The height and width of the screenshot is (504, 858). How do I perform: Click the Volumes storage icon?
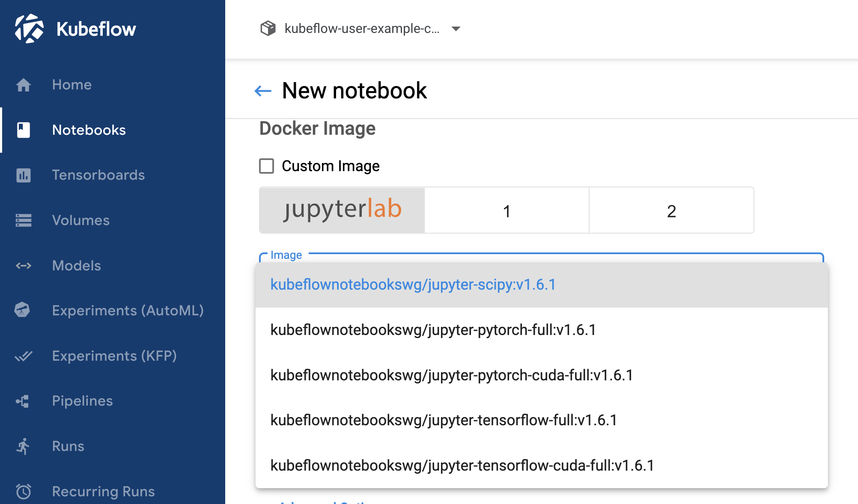pos(24,220)
